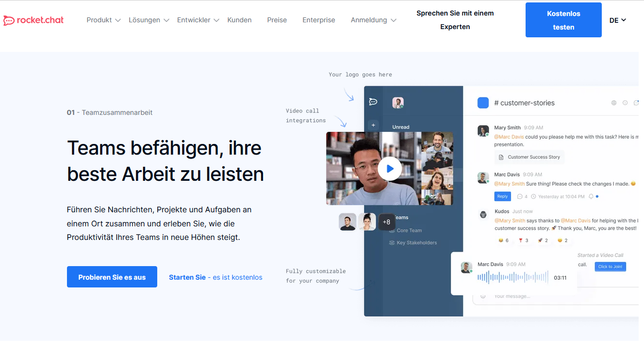Open the Customer Success Story attachment
The height and width of the screenshot is (349, 644).
click(529, 157)
